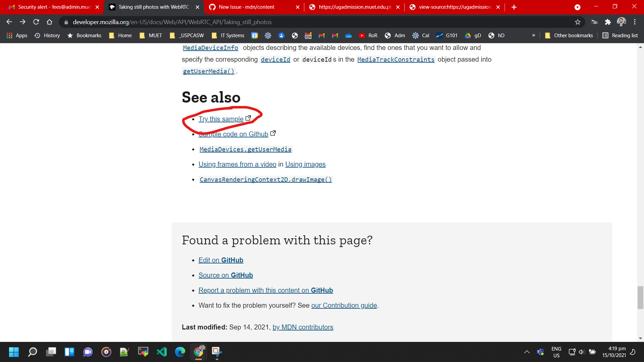Open Microsoft Edge from the taskbar

click(180, 352)
